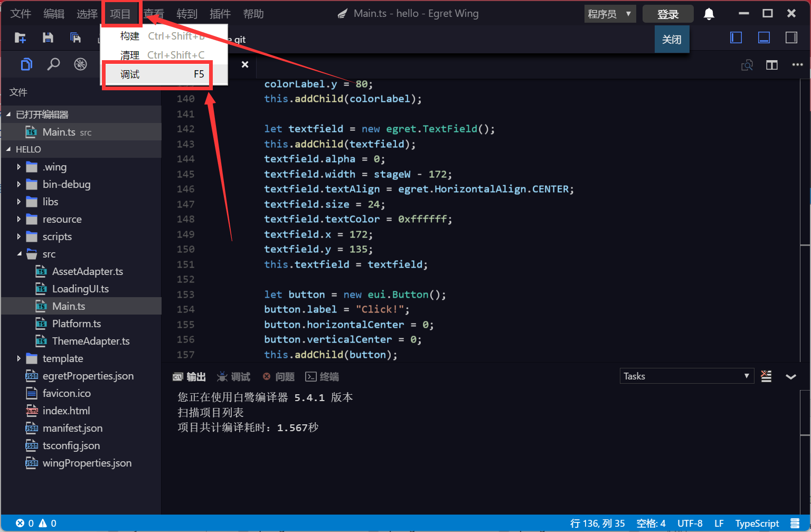
Task: Open LoadingUI.ts file
Action: tap(81, 289)
